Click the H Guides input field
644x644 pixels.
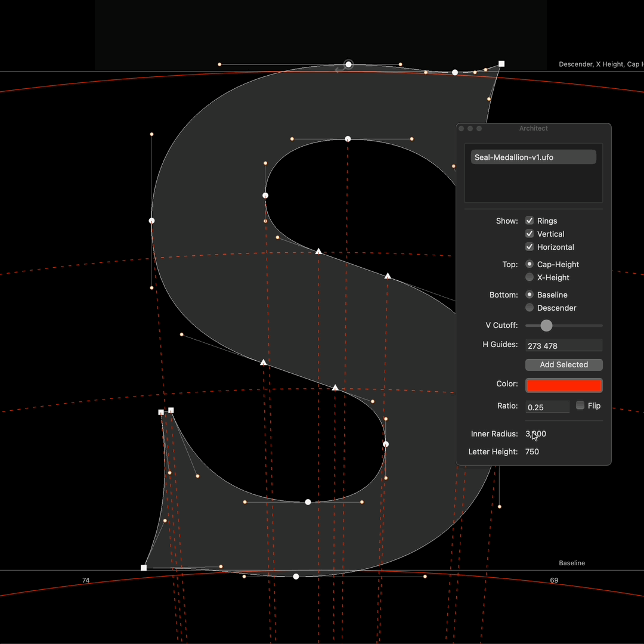tap(563, 345)
